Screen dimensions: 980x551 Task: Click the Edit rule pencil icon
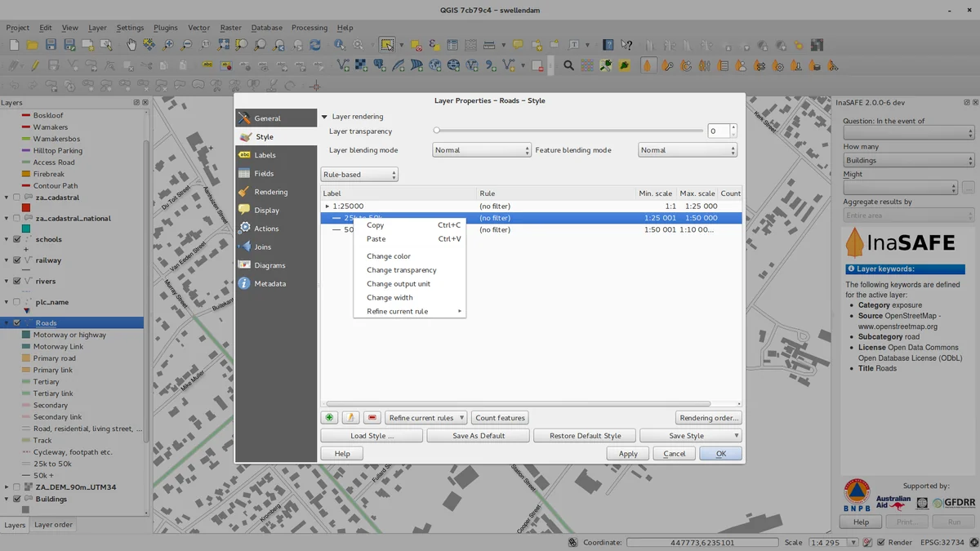(350, 418)
